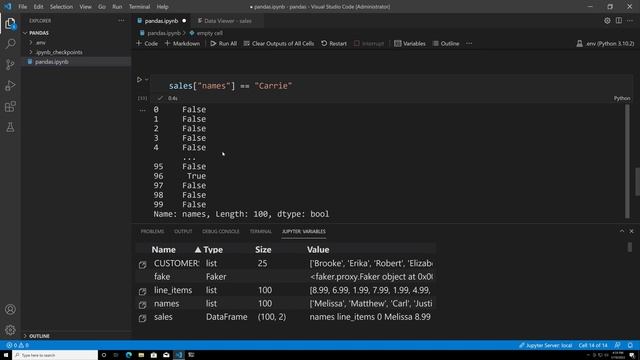Open the Search view icon
The height and width of the screenshot is (360, 640).
click(x=10, y=44)
